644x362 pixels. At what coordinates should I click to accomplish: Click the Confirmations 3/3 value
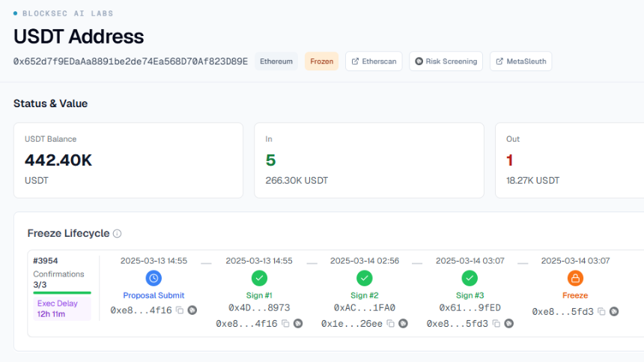40,285
